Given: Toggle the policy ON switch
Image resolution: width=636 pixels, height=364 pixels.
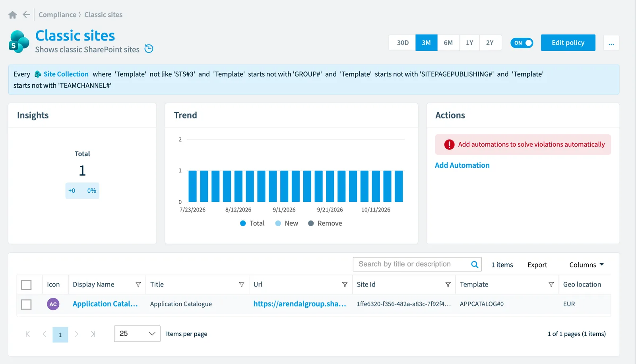Looking at the screenshot, I should 522,43.
